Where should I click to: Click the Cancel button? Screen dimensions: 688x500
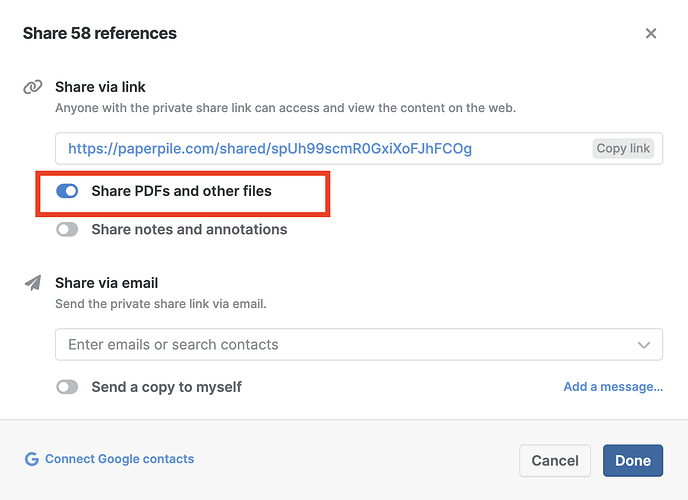tap(555, 461)
